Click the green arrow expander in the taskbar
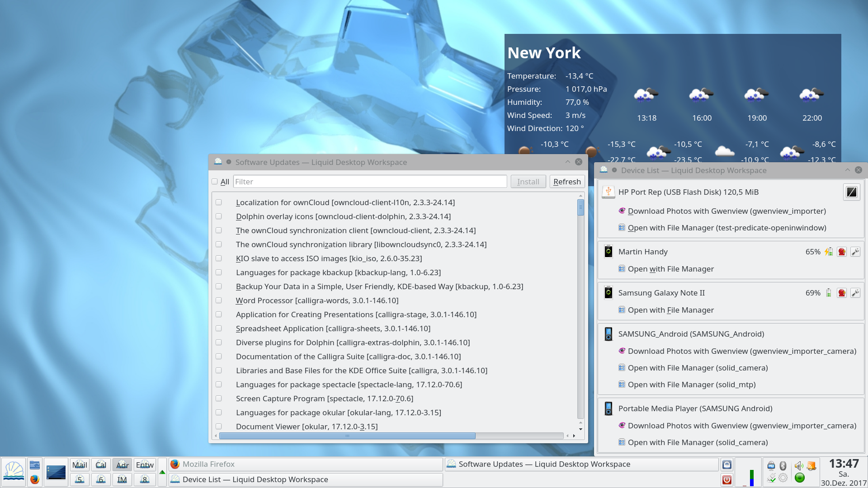 pyautogui.click(x=162, y=472)
